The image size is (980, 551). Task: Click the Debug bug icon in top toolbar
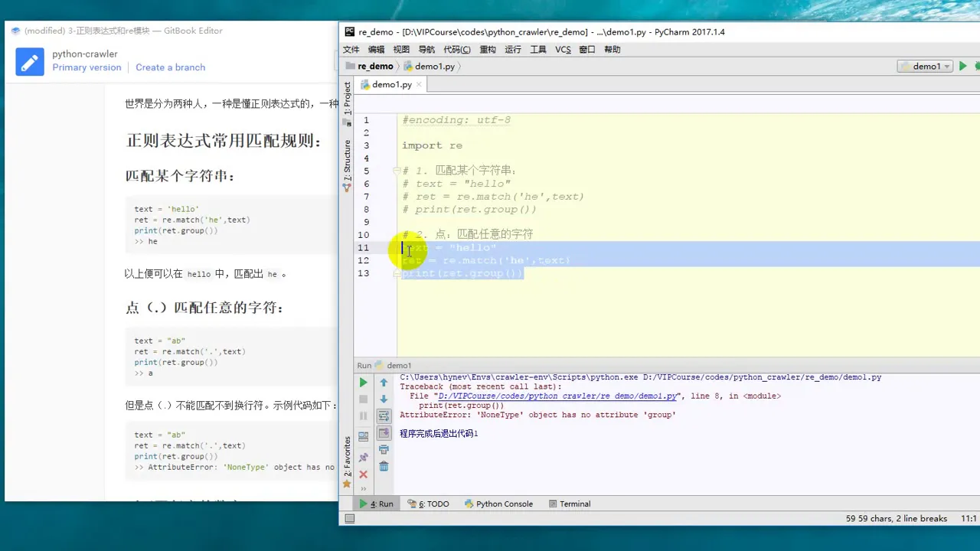click(977, 67)
